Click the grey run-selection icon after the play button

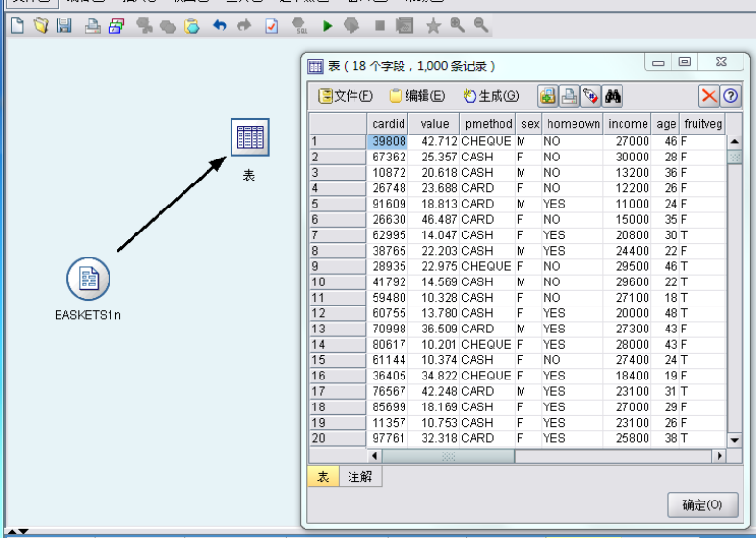coord(352,25)
